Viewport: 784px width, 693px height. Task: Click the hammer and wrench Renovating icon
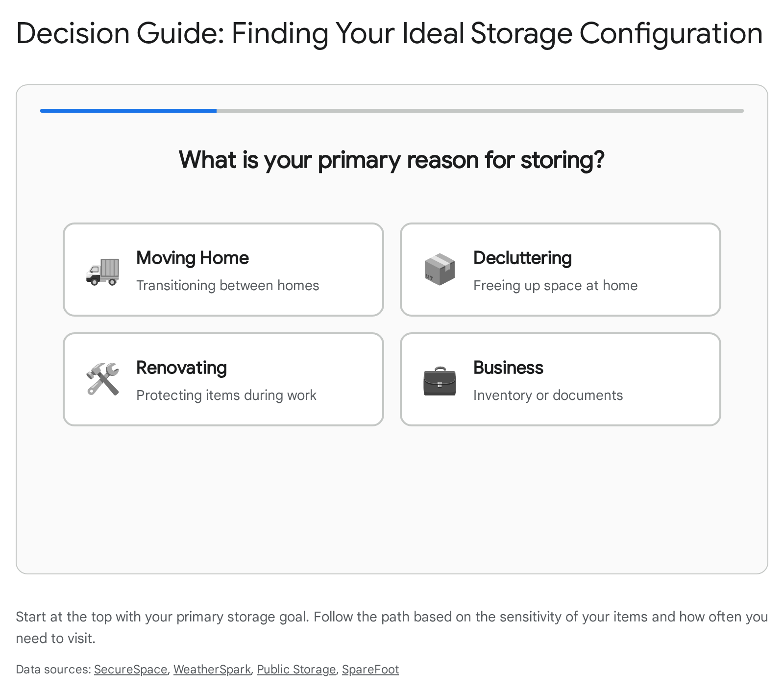click(102, 379)
